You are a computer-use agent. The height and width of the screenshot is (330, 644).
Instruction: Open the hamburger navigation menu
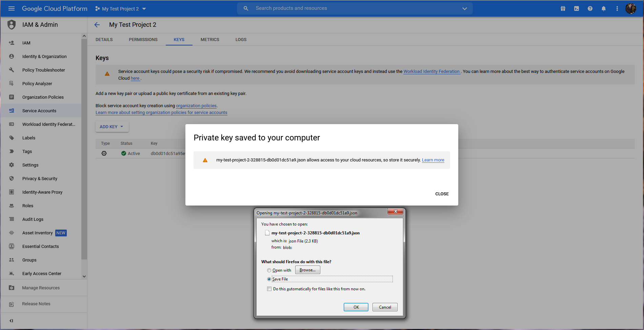12,8
